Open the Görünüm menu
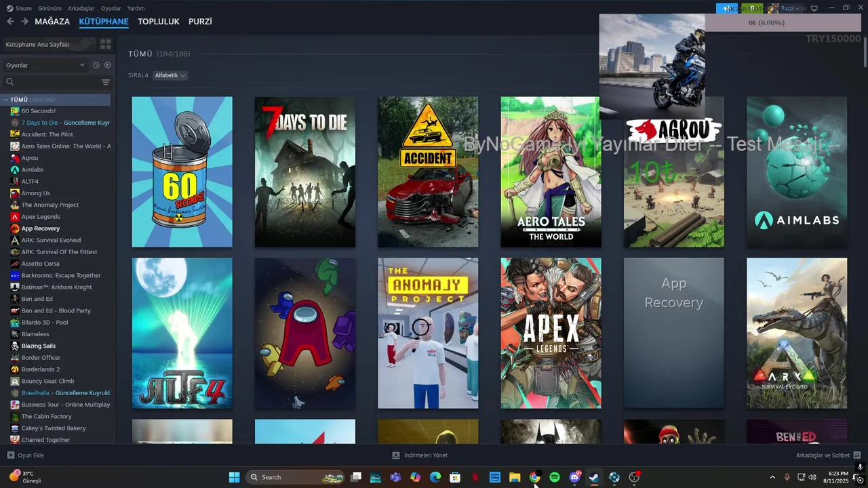Image resolution: width=868 pixels, height=488 pixels. [x=50, y=8]
